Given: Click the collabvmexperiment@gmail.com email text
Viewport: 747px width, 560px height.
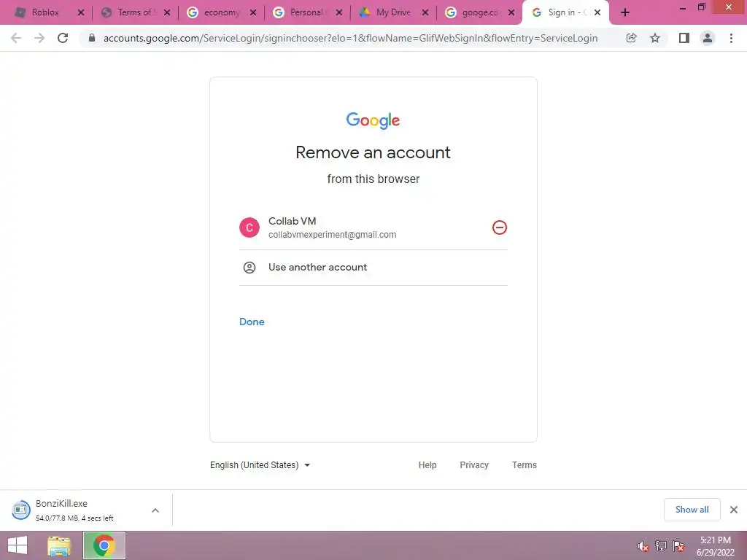Looking at the screenshot, I should coord(332,235).
